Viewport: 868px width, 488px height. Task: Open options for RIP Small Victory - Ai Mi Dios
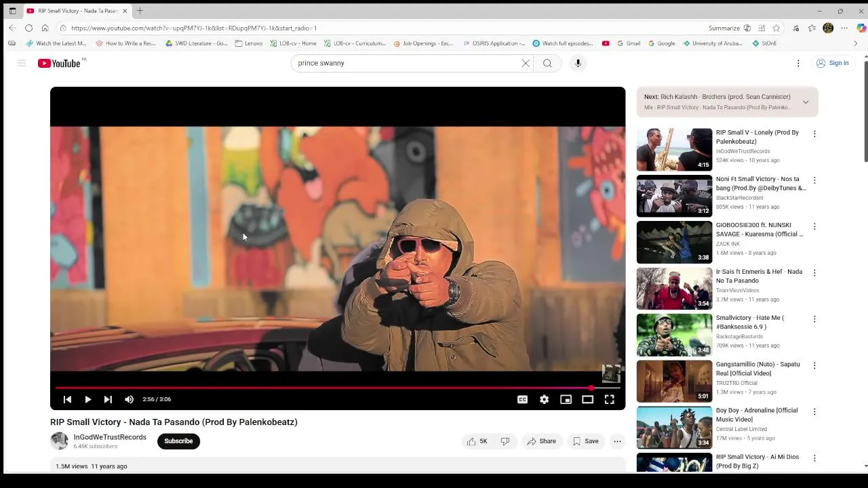coord(814,458)
